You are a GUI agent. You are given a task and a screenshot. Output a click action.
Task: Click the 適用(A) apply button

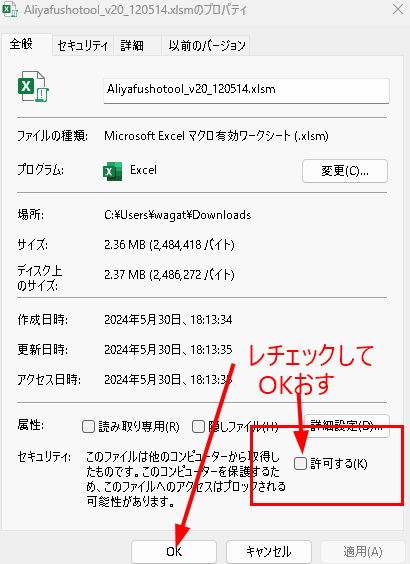pos(362,551)
